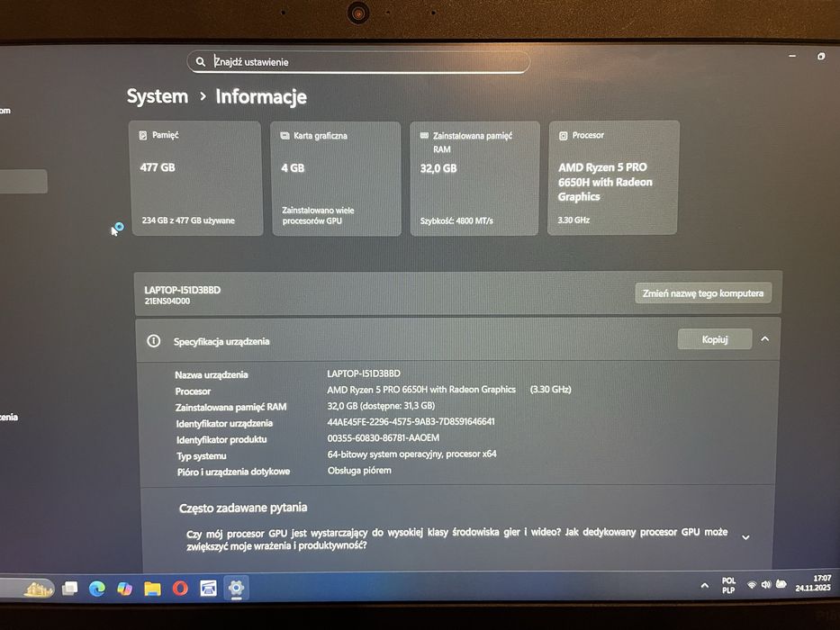Open the app left of Settings in taskbar

(x=208, y=589)
